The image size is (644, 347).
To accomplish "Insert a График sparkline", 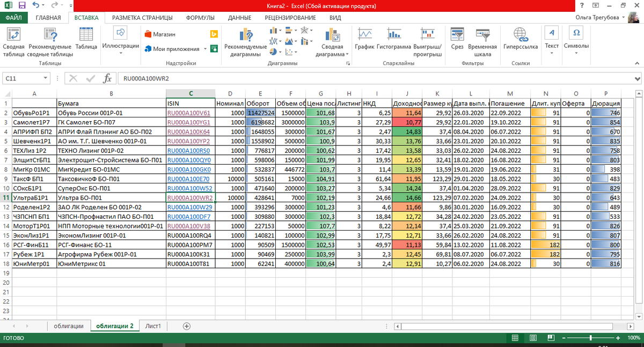I will 365,39.
